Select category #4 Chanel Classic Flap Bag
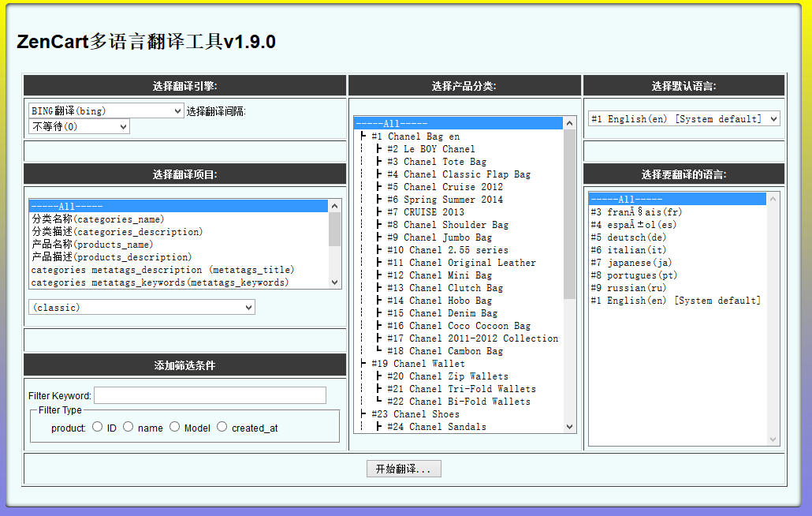 point(458,174)
